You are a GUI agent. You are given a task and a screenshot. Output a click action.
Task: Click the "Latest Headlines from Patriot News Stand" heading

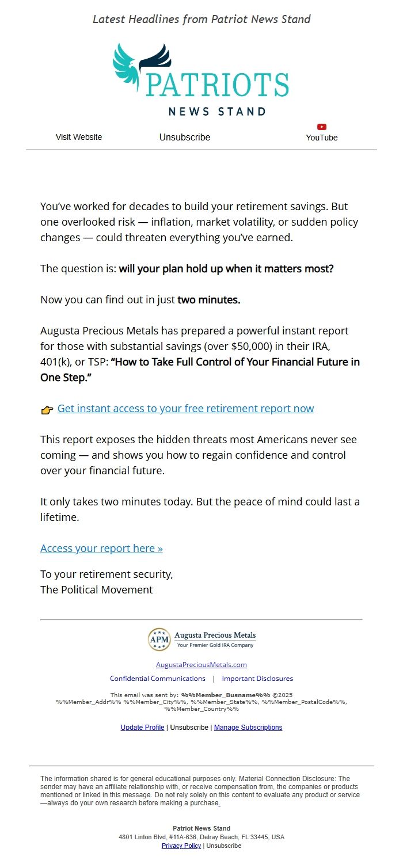click(201, 19)
